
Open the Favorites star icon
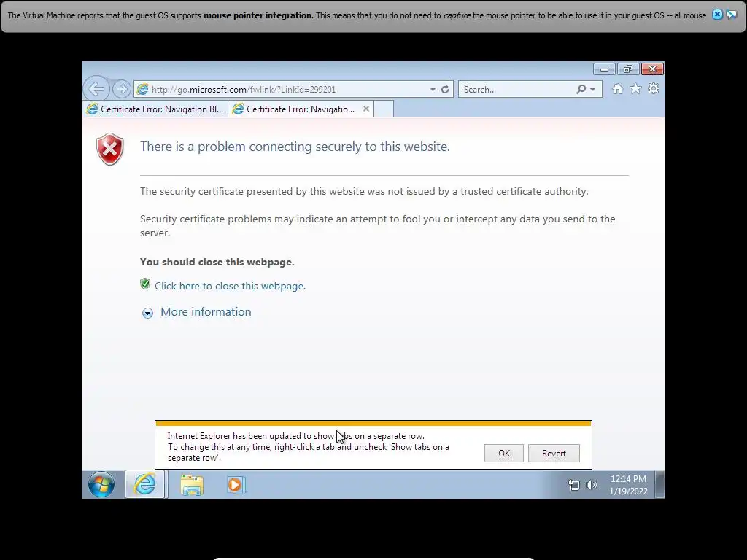coord(635,89)
